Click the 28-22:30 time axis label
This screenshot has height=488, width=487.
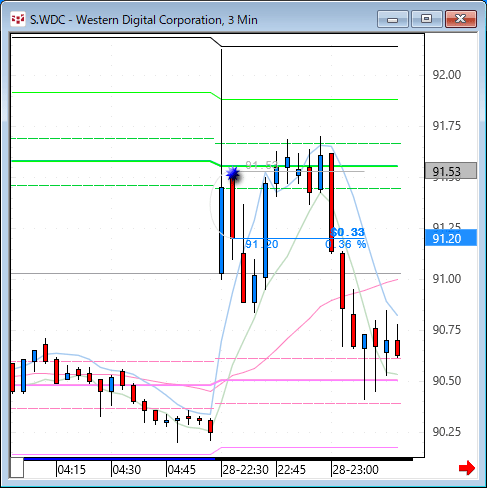point(245,470)
